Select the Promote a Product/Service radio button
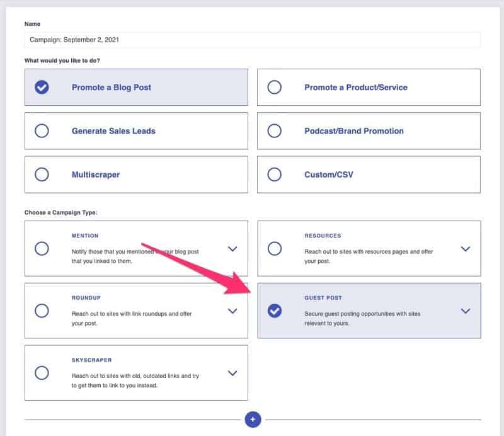The height and width of the screenshot is (436, 504). click(275, 87)
